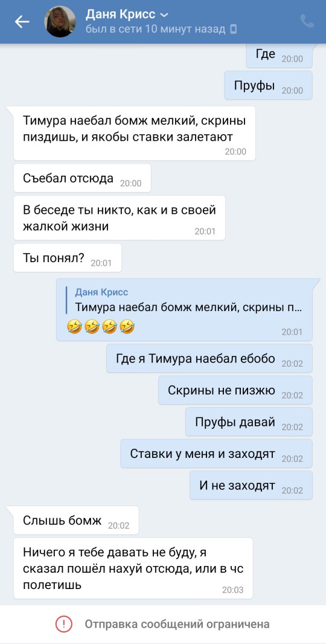Viewport: 326px width, 644px height.
Task: Select 'Ставки у меня и заходят' message
Action: tap(217, 454)
